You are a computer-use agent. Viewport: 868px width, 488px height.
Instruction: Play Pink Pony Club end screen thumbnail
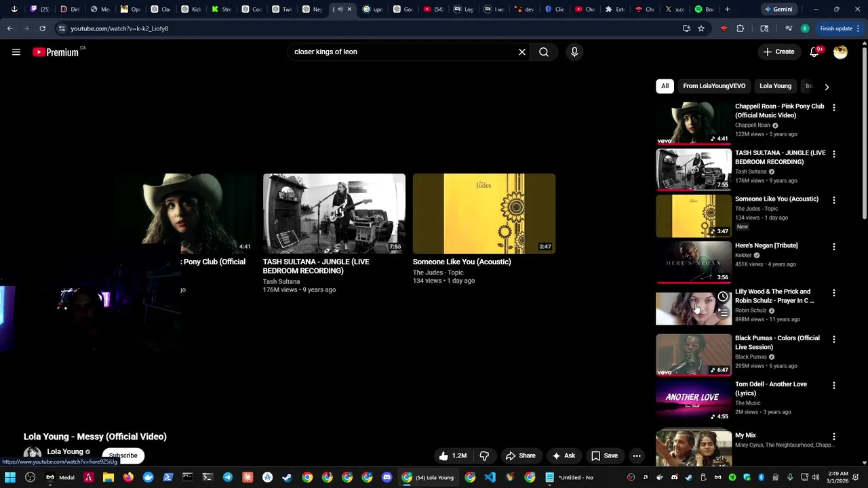point(184,213)
